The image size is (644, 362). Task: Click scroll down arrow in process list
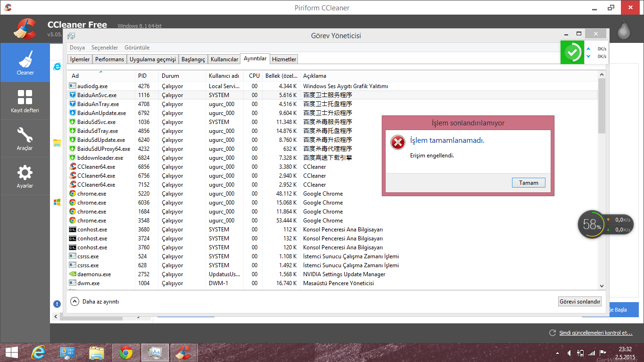[602, 286]
